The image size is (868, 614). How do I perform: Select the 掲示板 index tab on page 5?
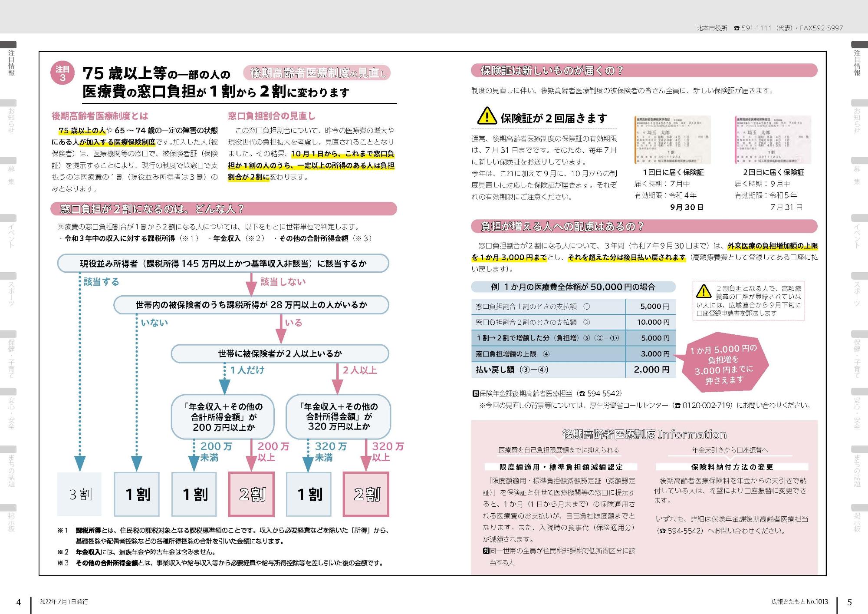pos(859,519)
